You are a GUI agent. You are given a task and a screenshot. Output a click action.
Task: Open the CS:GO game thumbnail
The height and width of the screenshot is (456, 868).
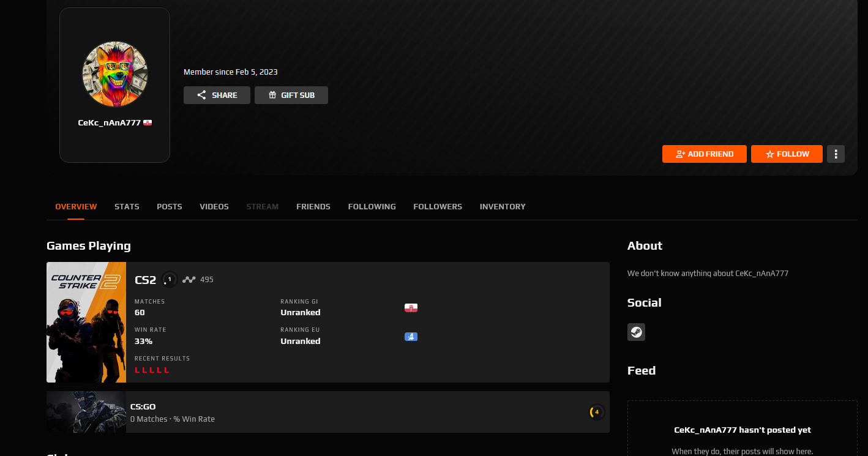(86, 412)
